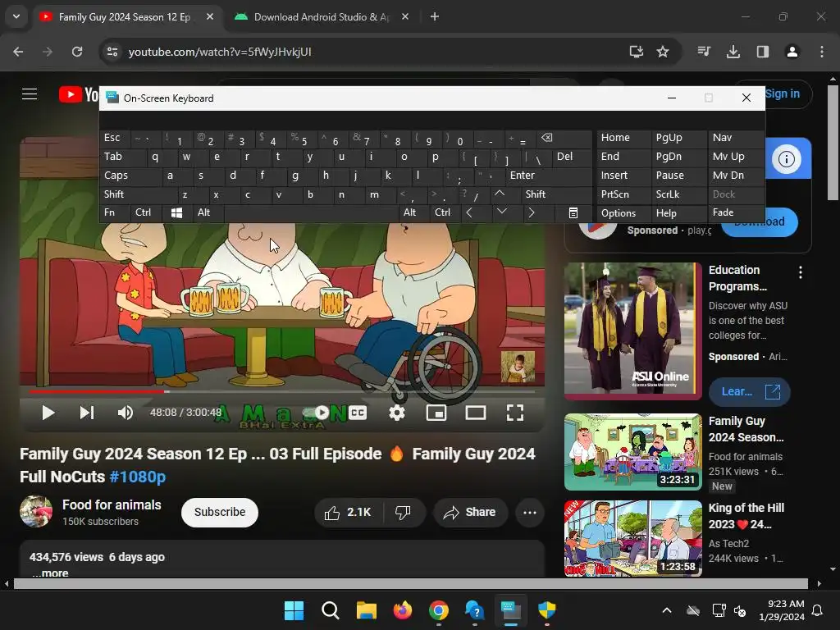Open media controls icon in toolbar

point(704,52)
